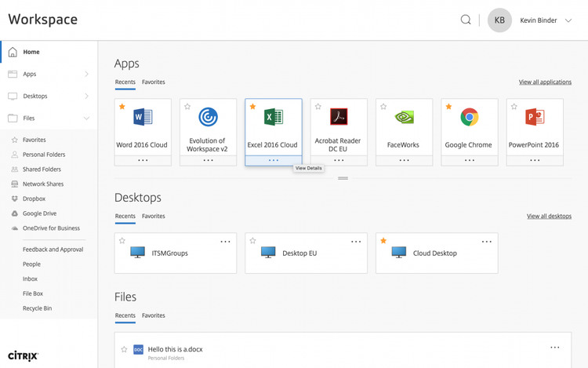Open Desktops in the sidebar
This screenshot has height=368, width=588.
coord(35,96)
